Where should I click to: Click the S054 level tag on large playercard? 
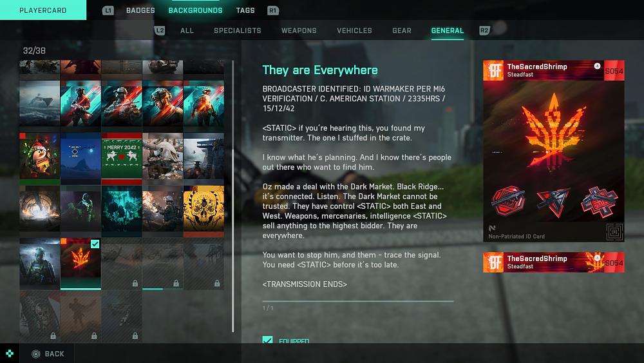[x=614, y=71]
